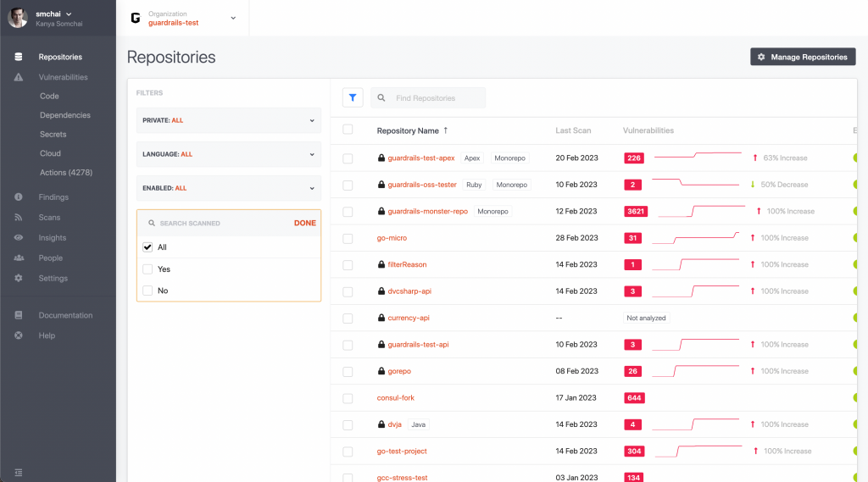Click the 3621 vulnerability count badge

click(636, 212)
